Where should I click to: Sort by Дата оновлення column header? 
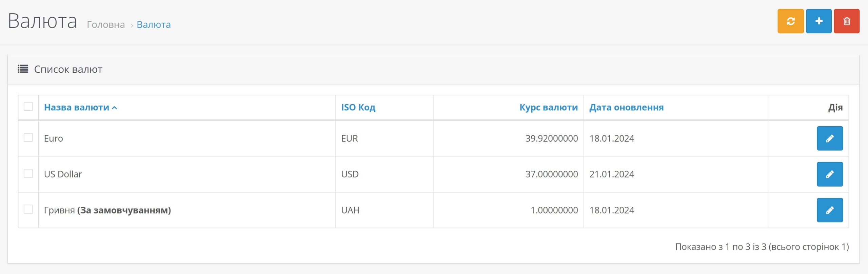pos(626,108)
